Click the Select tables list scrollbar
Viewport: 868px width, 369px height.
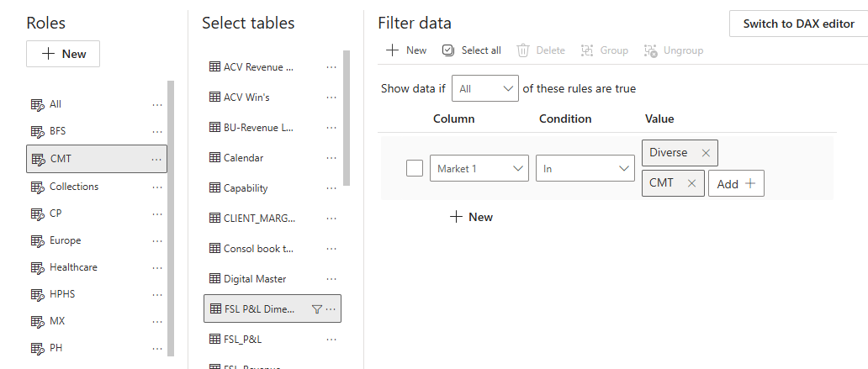point(347,119)
